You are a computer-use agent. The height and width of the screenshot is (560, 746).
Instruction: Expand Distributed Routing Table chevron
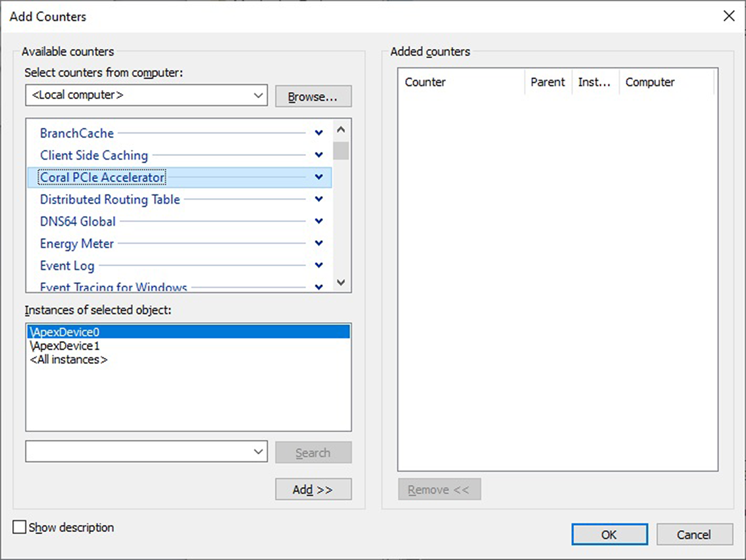pos(318,199)
